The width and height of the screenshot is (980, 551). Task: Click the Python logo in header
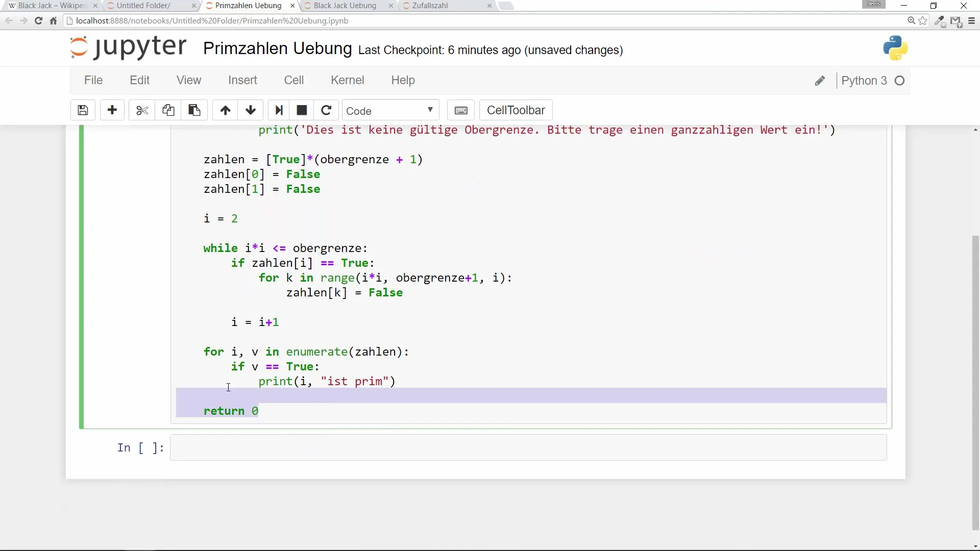click(895, 48)
